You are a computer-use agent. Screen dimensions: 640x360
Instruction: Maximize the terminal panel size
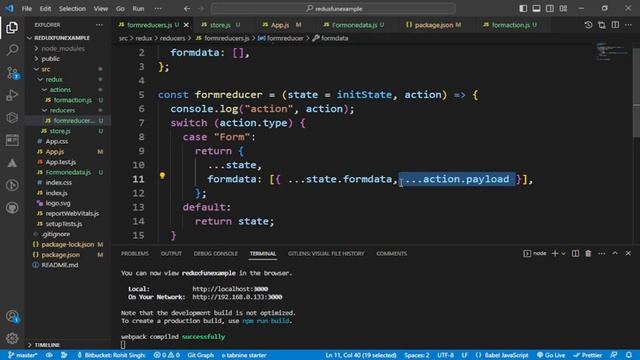click(x=615, y=253)
